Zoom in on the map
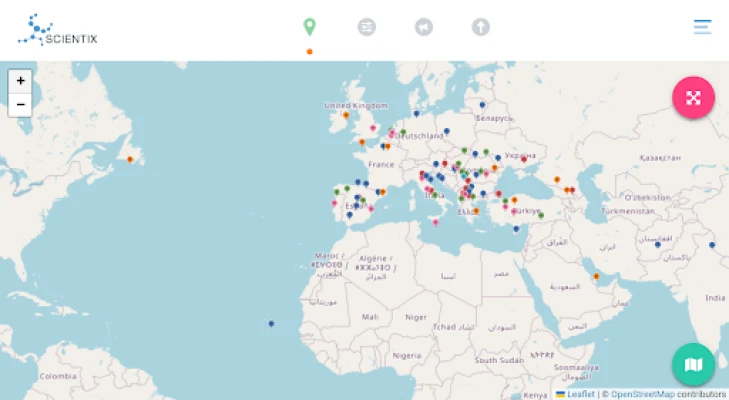This screenshot has height=400, width=729. (21, 81)
